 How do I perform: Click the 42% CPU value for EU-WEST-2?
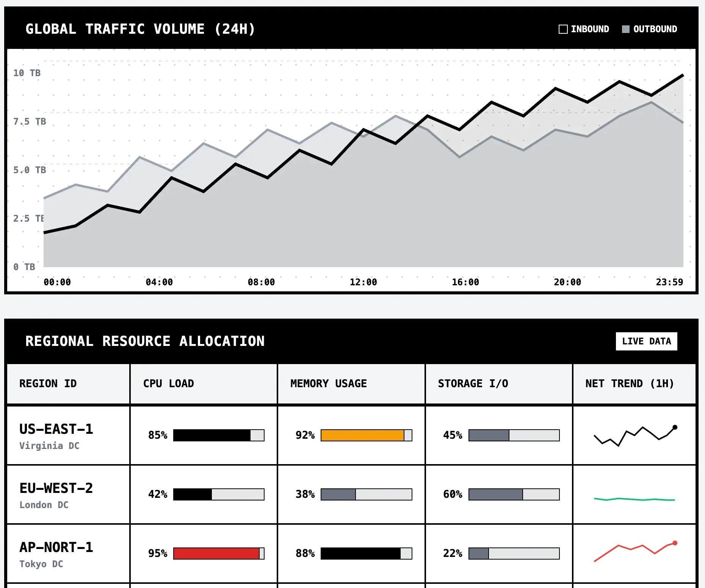click(158, 494)
